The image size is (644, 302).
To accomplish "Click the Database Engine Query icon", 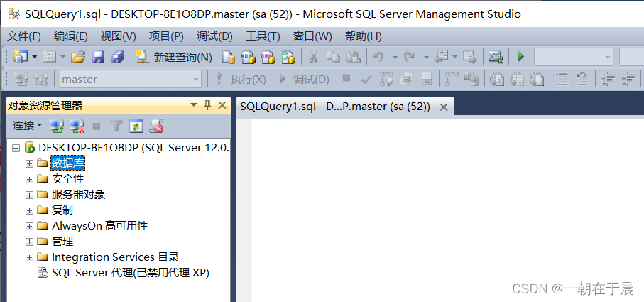I will click(229, 57).
